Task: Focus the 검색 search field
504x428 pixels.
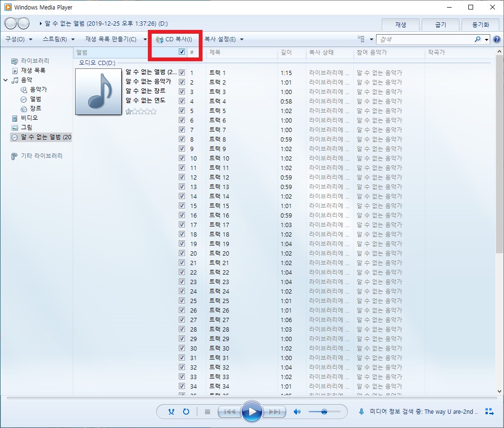Action: pos(425,39)
